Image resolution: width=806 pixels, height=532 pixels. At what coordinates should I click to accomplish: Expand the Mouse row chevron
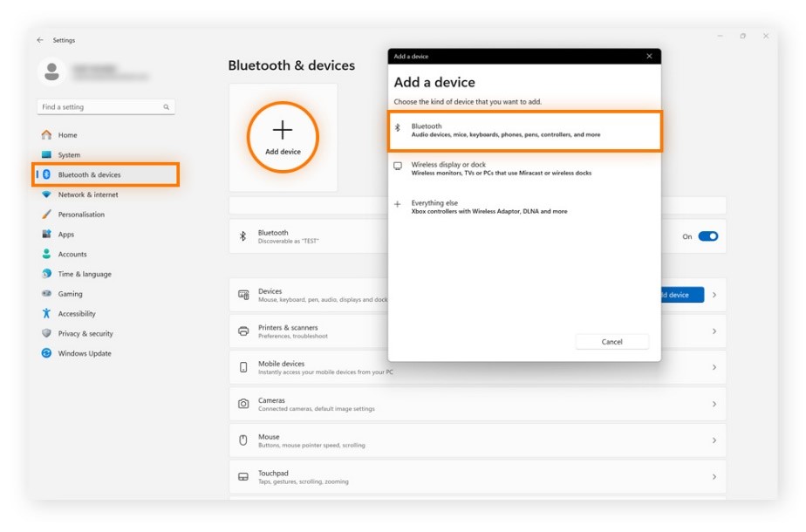[x=714, y=440]
